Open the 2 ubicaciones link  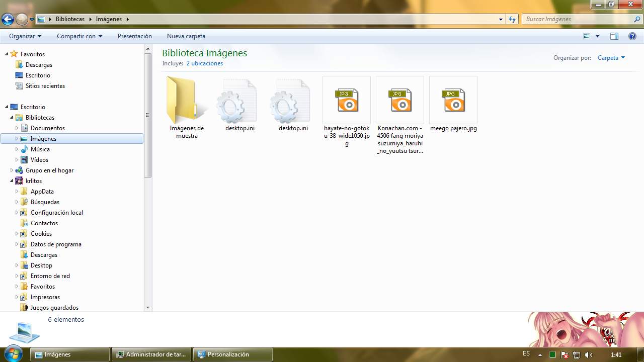pos(204,63)
